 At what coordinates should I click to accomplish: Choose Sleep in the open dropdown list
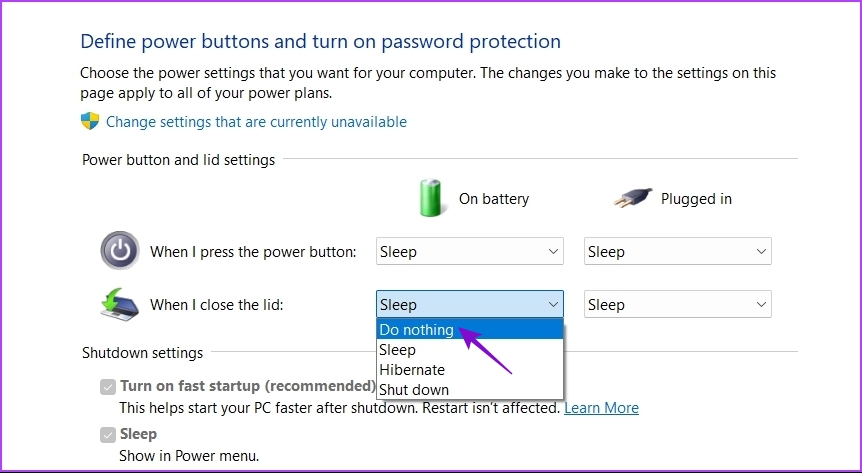tap(469, 350)
